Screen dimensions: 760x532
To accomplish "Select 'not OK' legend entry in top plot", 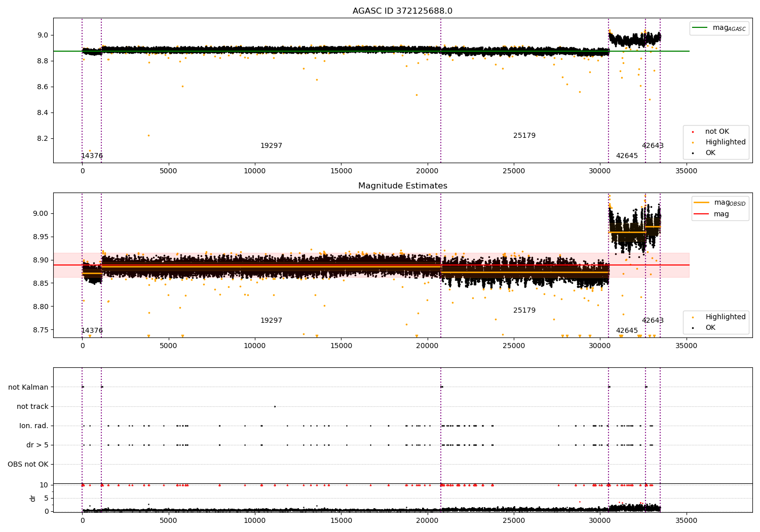I will [x=717, y=132].
